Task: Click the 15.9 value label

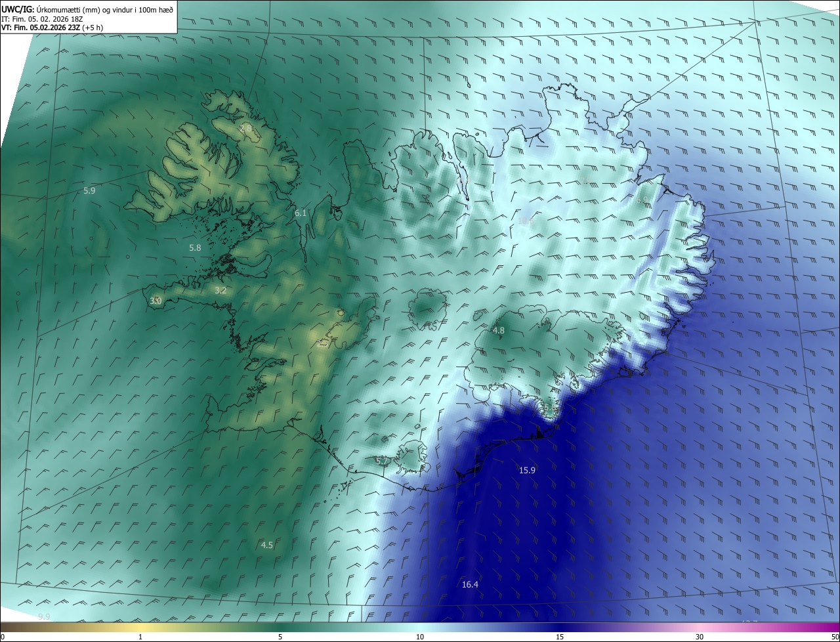Action: click(527, 470)
